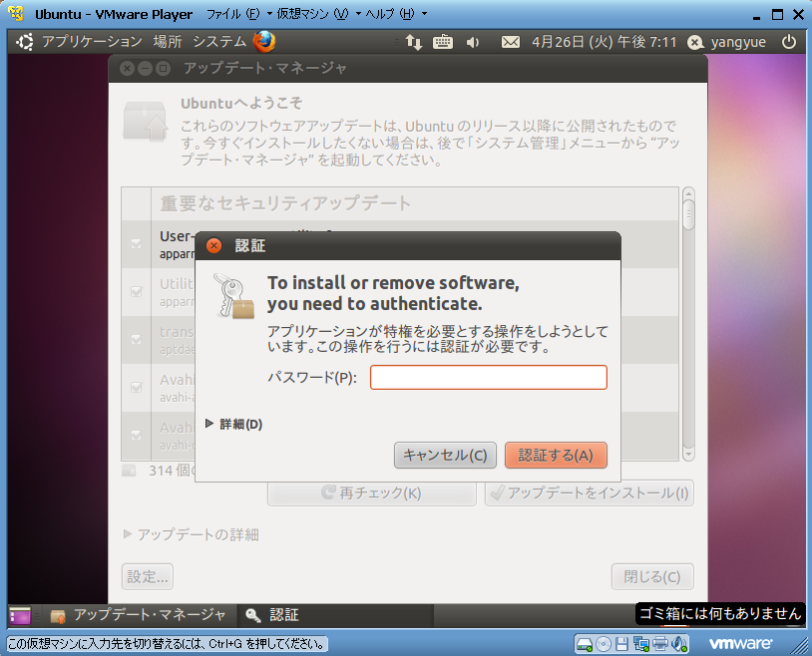Click the Ubuntu logo in the top panel
The height and width of the screenshot is (656, 812).
(24, 42)
